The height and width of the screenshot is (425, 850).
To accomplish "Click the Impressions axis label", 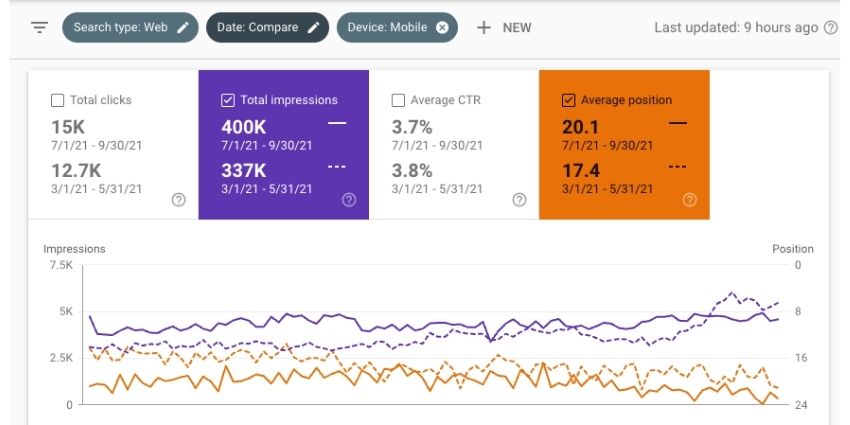I will 74,249.
